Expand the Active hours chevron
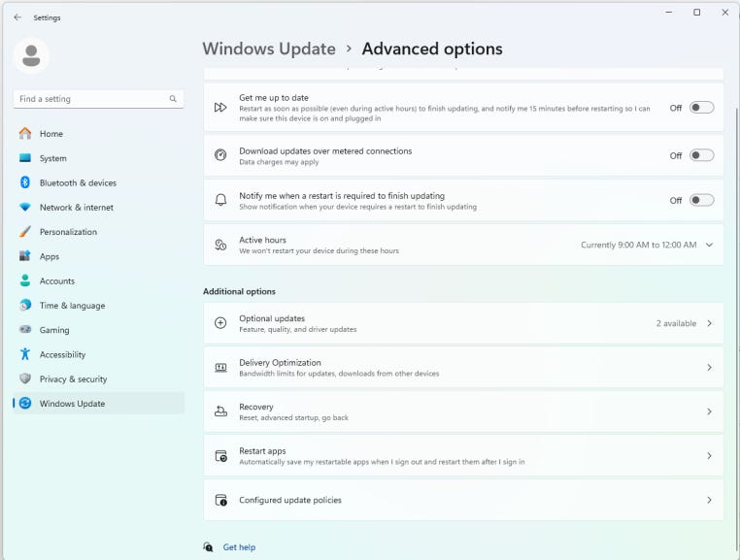This screenshot has height=560, width=740. coord(709,245)
